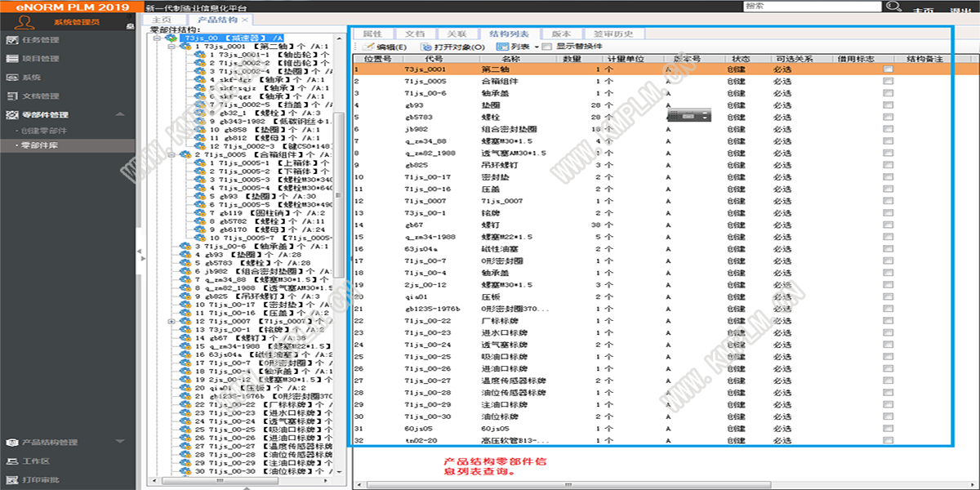Select table row 高压软管B13
The image size is (980, 490).
652,440
